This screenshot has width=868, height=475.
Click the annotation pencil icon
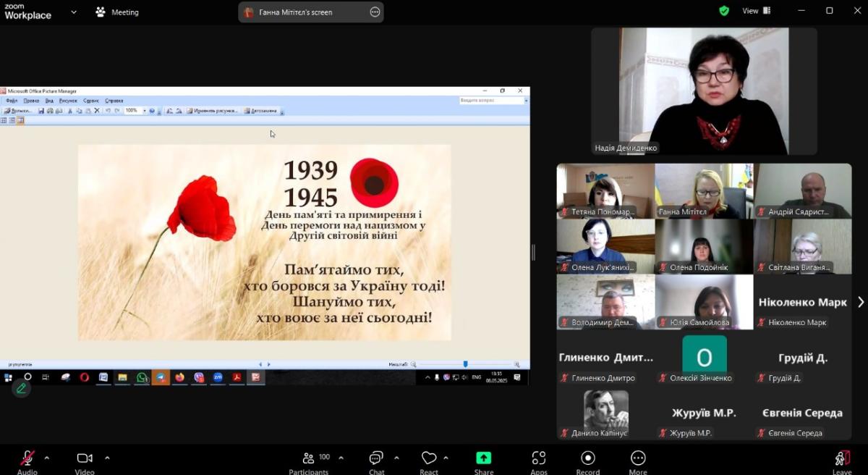[21, 389]
